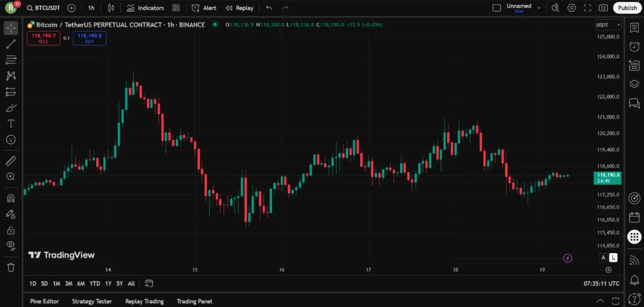
Task: Open the Indicators dialog
Action: coord(145,8)
